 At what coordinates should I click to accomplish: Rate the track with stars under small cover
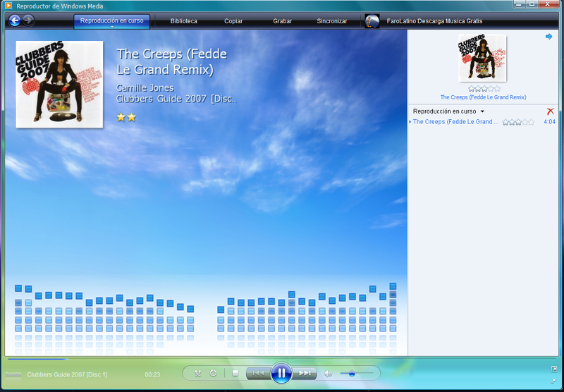coord(484,88)
